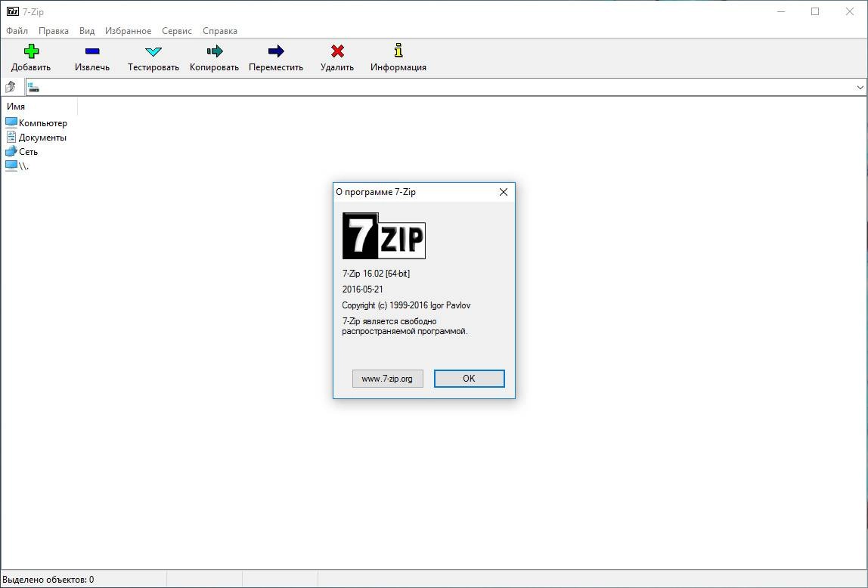Select the Сеть label in list

point(28,152)
